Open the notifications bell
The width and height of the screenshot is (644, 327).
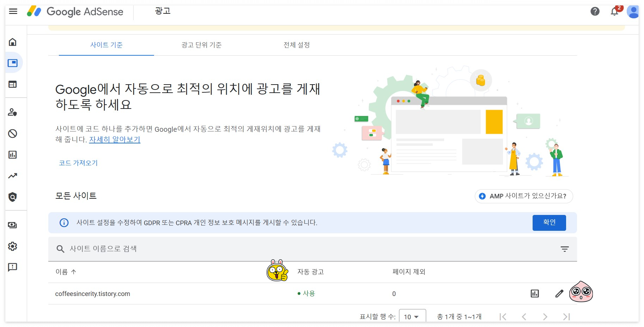click(x=615, y=12)
